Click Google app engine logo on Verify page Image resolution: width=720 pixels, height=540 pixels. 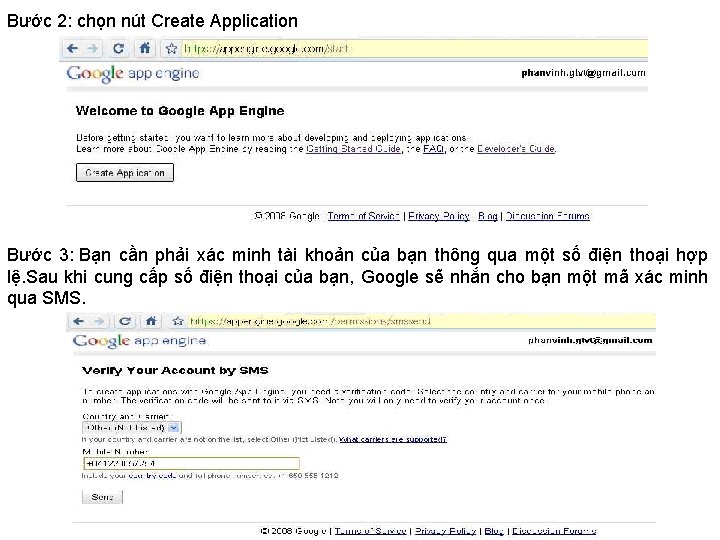[140, 341]
